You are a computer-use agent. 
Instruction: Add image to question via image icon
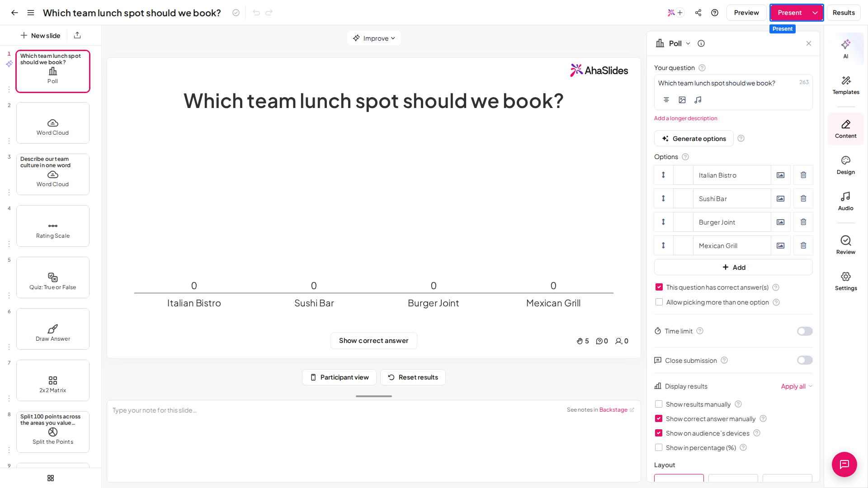[x=682, y=100]
